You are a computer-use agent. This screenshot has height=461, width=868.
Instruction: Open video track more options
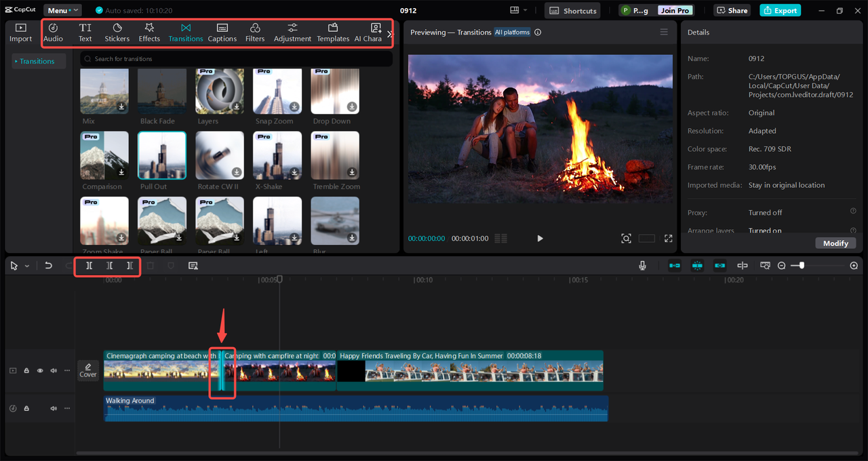tap(66, 371)
